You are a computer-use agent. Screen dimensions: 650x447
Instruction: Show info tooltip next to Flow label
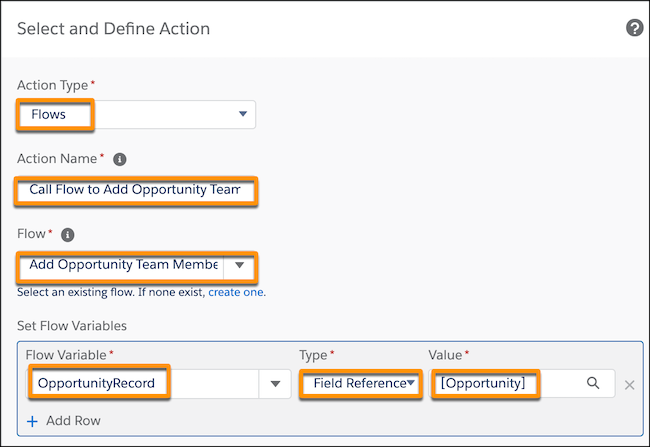point(68,235)
